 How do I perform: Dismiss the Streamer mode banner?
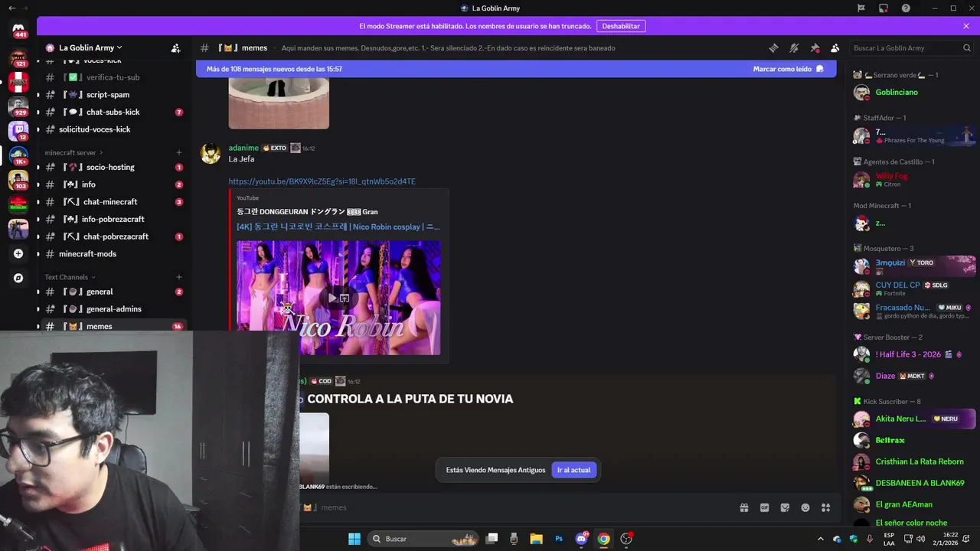point(966,26)
